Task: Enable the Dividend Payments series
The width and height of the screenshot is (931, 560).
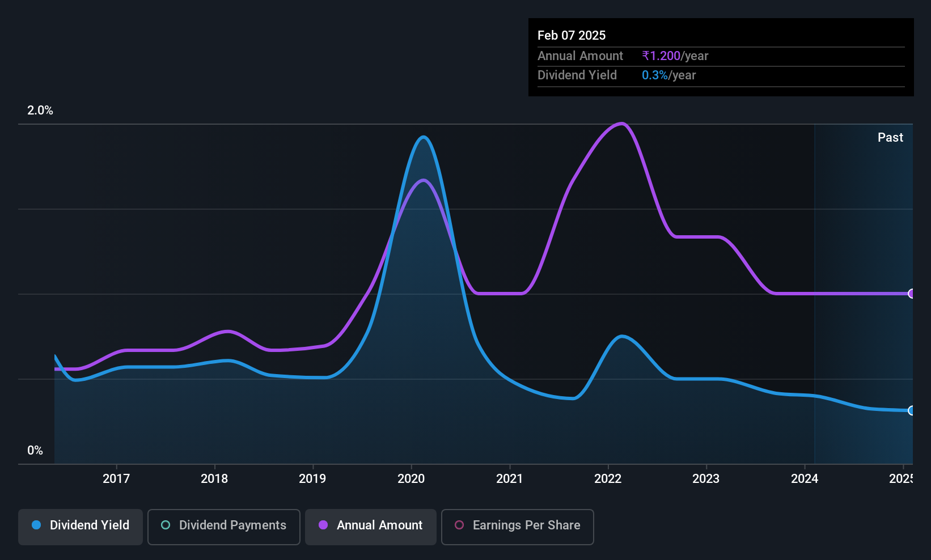Action: click(x=224, y=527)
